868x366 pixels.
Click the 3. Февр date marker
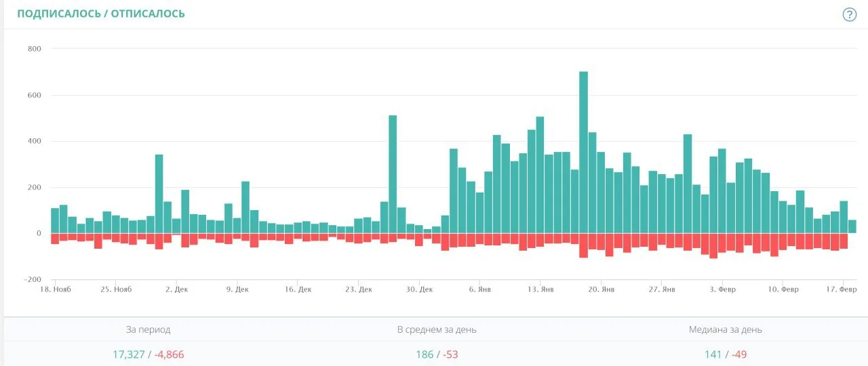pos(722,289)
